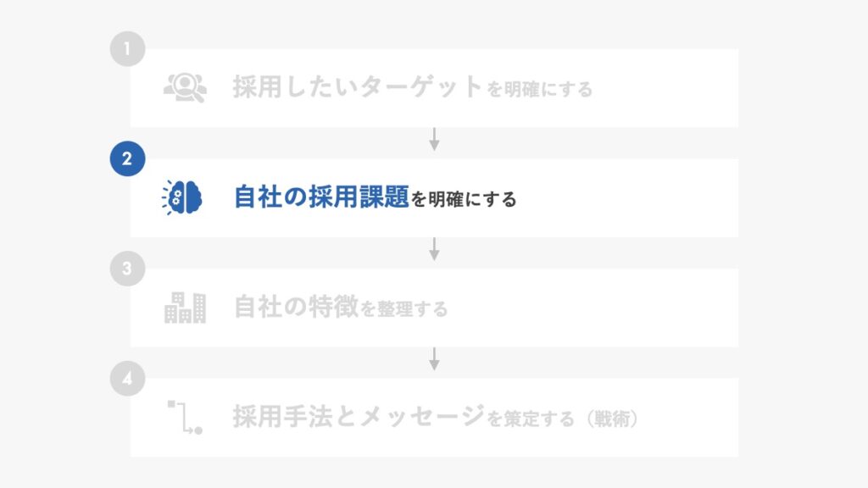Viewport: 868px width, 488px height.
Task: Click the （戦術） label in step 4
Action: (608, 419)
